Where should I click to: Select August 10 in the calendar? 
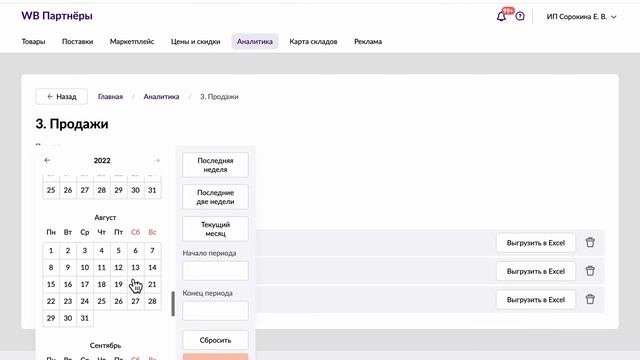tap(85, 268)
